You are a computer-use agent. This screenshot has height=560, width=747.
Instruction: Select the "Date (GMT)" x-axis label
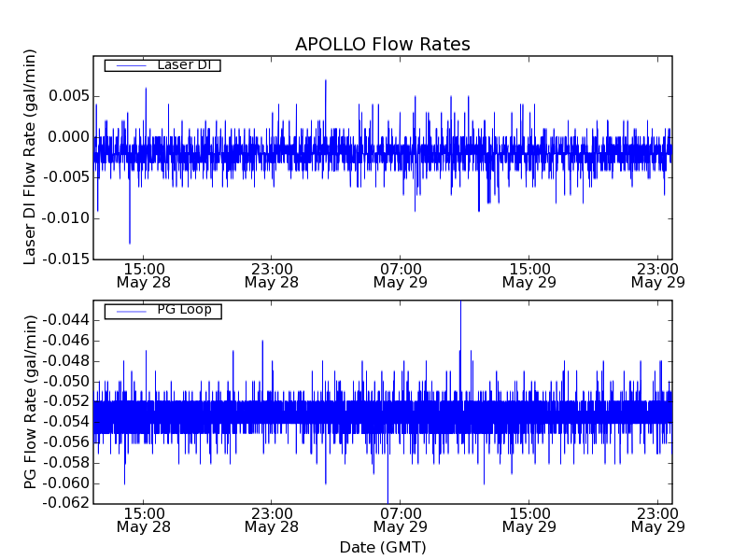[x=382, y=547]
